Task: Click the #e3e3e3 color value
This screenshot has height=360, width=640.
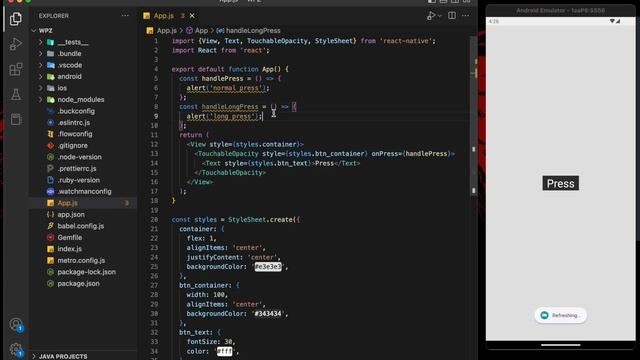Action: pyautogui.click(x=268, y=267)
